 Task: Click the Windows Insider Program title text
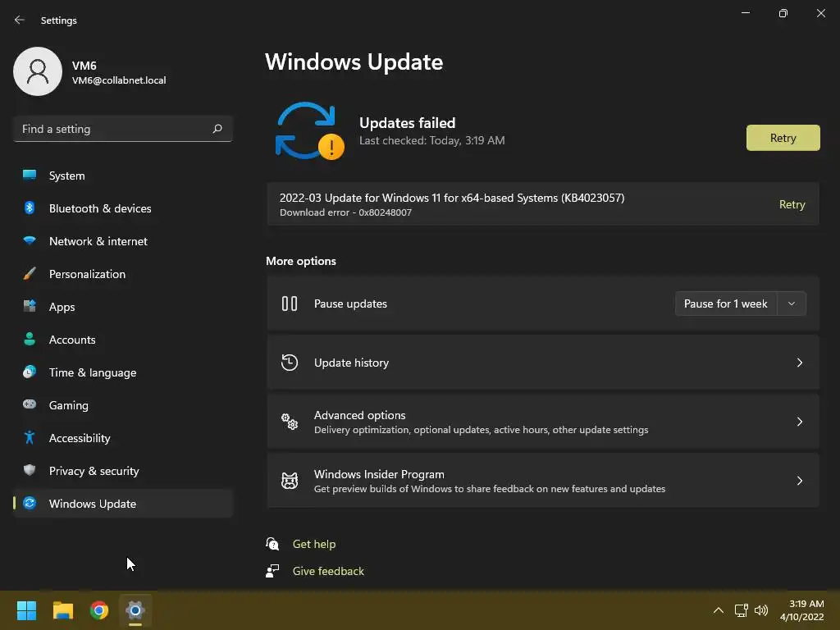click(379, 474)
